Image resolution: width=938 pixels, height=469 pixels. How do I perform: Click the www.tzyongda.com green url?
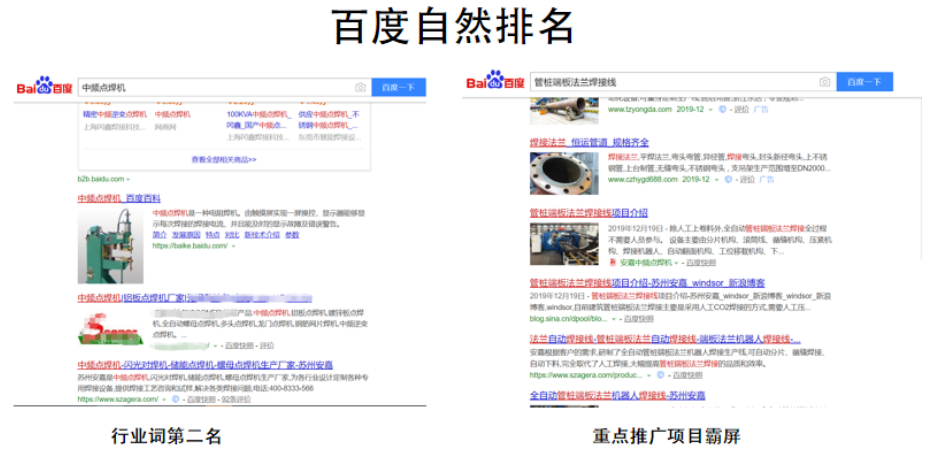639,109
